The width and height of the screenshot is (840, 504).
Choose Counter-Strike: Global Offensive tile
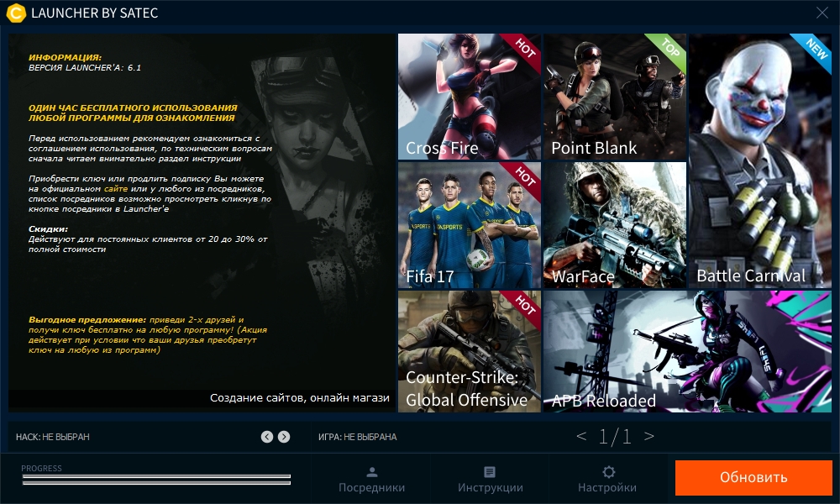(x=470, y=351)
